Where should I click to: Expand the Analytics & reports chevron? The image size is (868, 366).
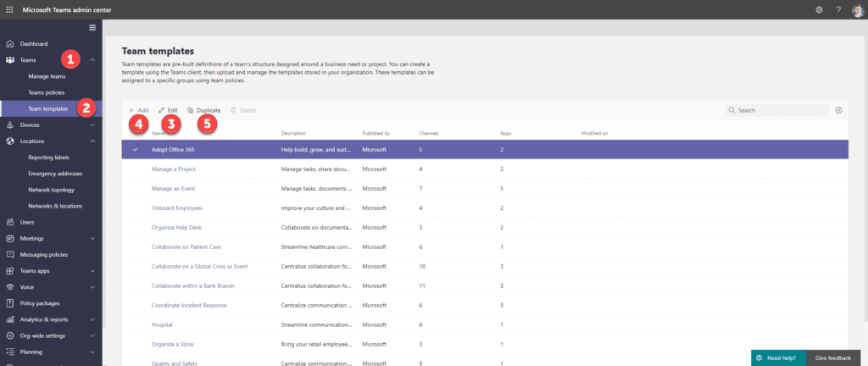click(x=92, y=319)
